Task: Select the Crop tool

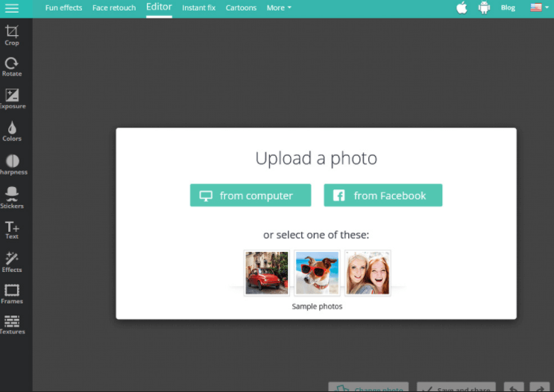Action: [x=12, y=35]
